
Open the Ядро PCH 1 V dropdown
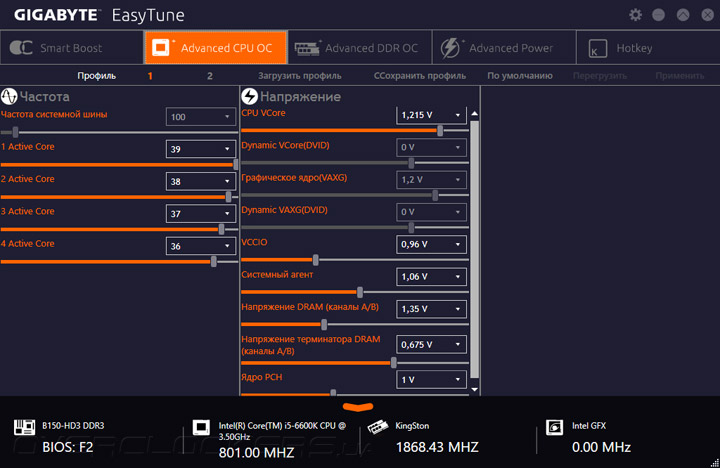click(431, 379)
